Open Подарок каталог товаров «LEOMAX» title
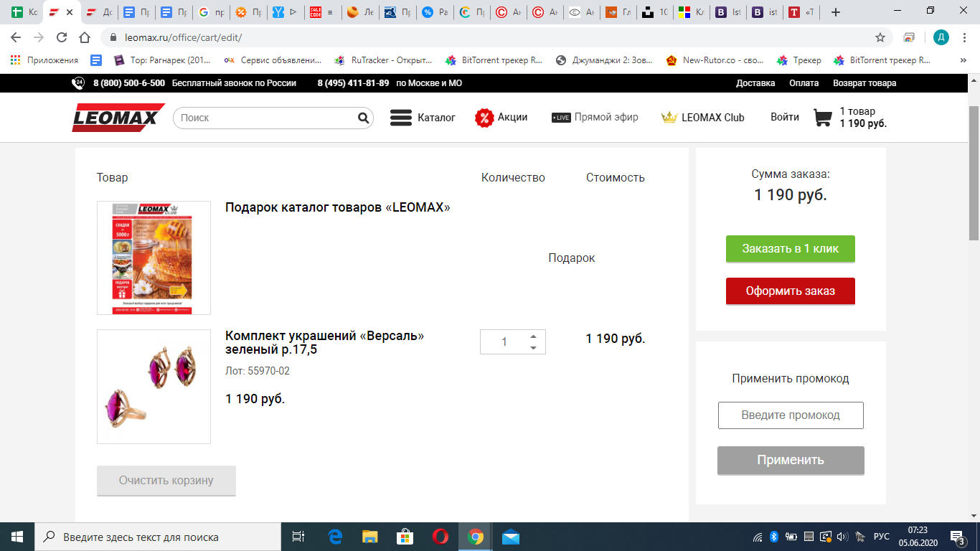 [338, 207]
